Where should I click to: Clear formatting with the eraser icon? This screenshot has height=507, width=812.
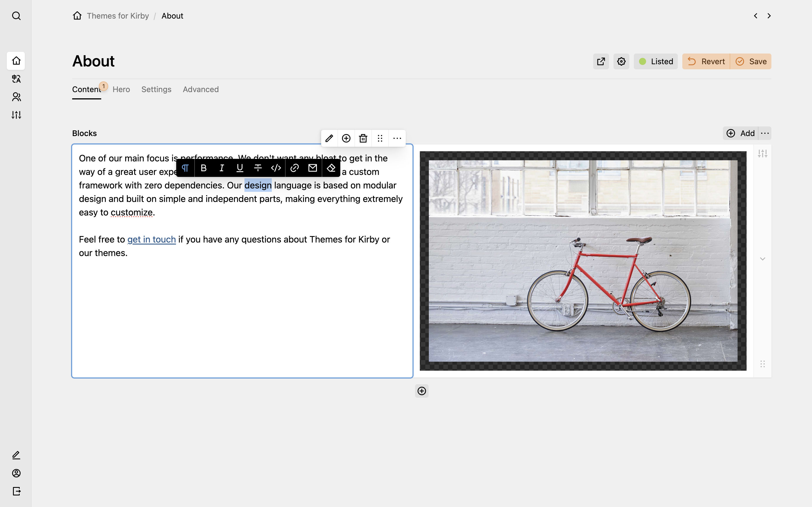pos(331,168)
